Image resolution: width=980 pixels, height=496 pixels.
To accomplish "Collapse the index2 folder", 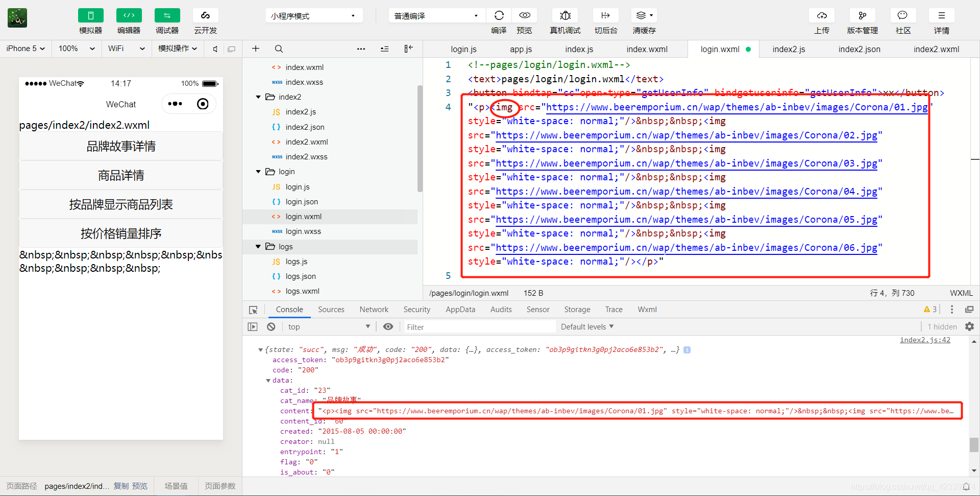I will 258,97.
